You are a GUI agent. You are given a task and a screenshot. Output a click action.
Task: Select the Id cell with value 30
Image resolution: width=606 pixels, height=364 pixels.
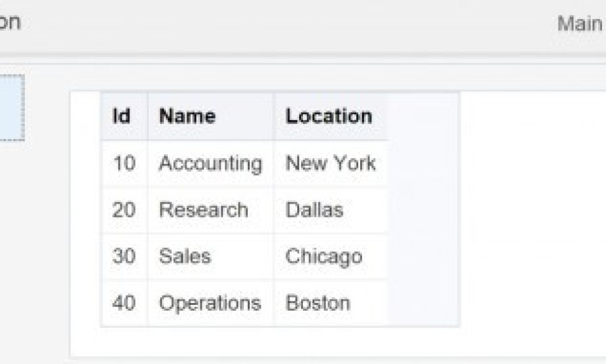point(124,256)
